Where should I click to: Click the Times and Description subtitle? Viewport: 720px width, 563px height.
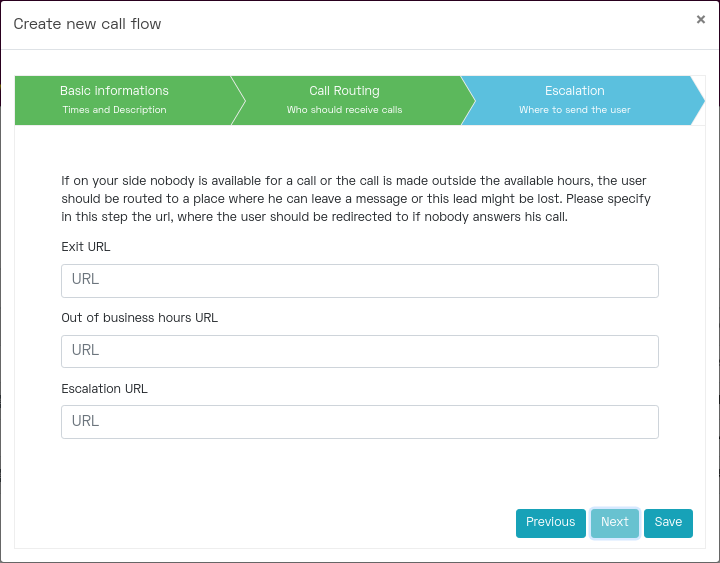pyautogui.click(x=114, y=110)
